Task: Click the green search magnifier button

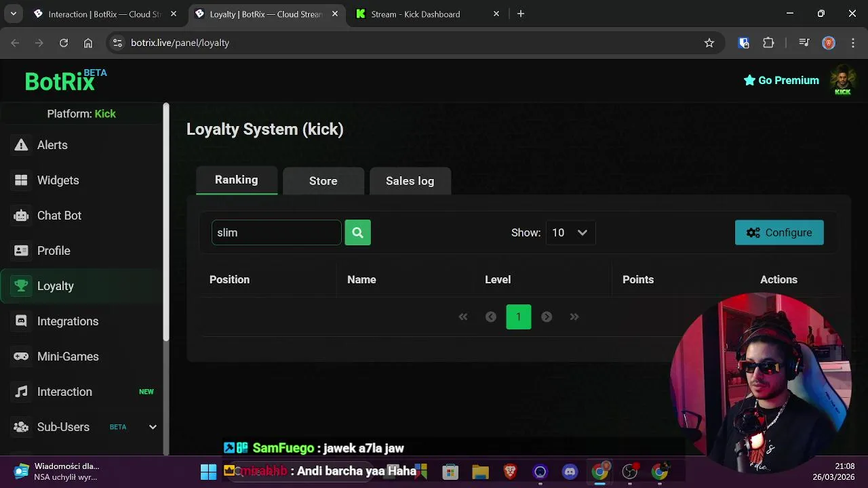Action: tap(357, 232)
